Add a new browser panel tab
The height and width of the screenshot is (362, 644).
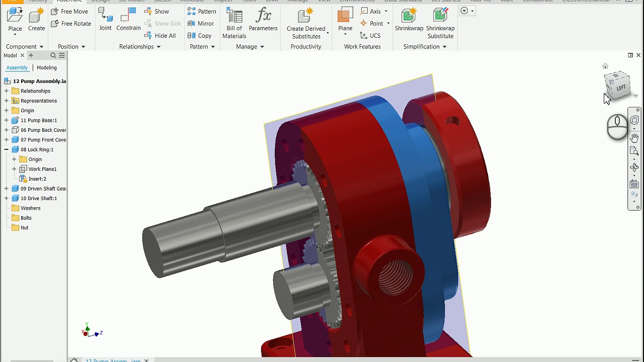point(31,55)
